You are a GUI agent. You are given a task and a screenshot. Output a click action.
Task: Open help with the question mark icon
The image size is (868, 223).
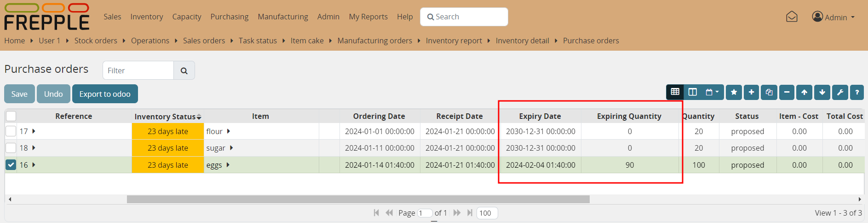[857, 92]
